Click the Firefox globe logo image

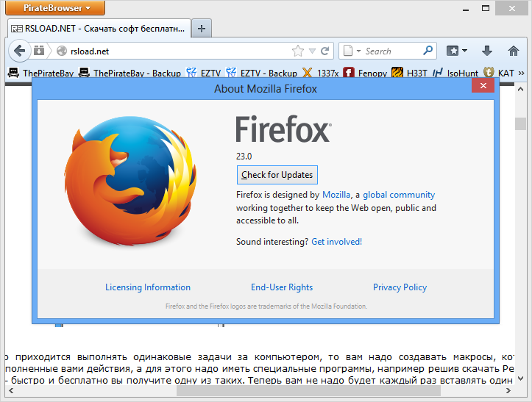pos(131,181)
